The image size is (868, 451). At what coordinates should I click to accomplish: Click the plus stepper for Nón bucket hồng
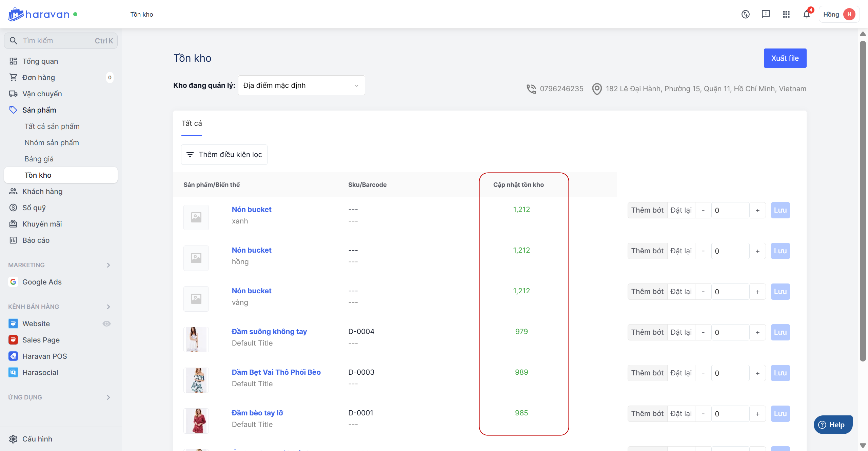(x=757, y=251)
